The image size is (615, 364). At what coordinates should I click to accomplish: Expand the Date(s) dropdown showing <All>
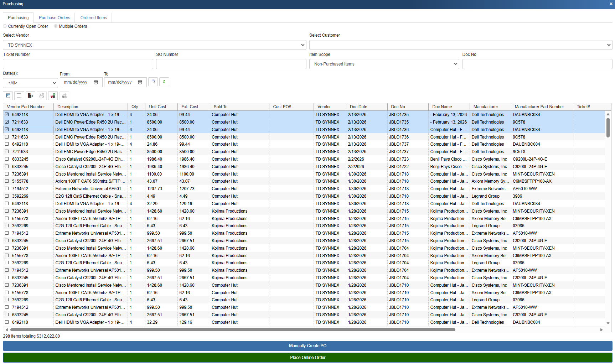tap(30, 83)
